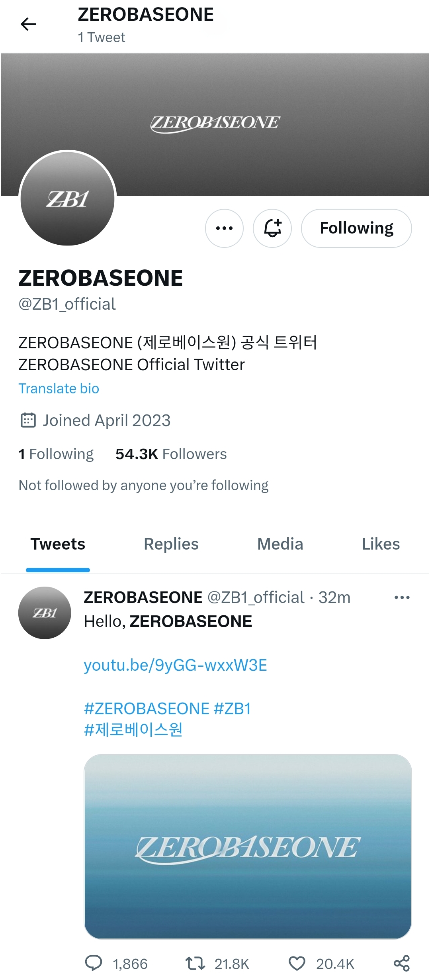Click the #ZEROBASEONE hashtag

pos(147,709)
